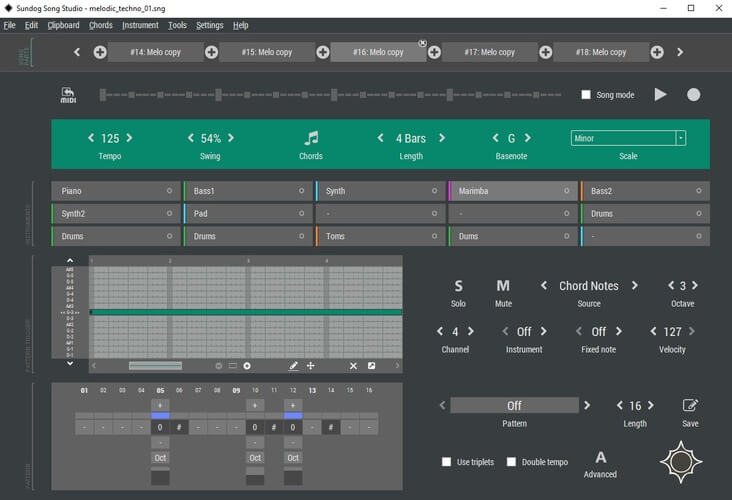Increase tempo above 125
Screen dimensions: 732x500
pyautogui.click(x=129, y=138)
